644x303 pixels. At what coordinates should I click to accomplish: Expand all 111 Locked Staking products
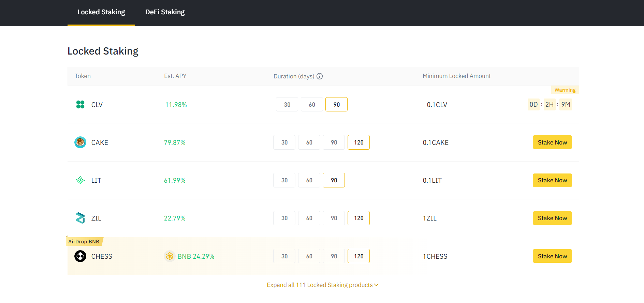[x=323, y=285]
